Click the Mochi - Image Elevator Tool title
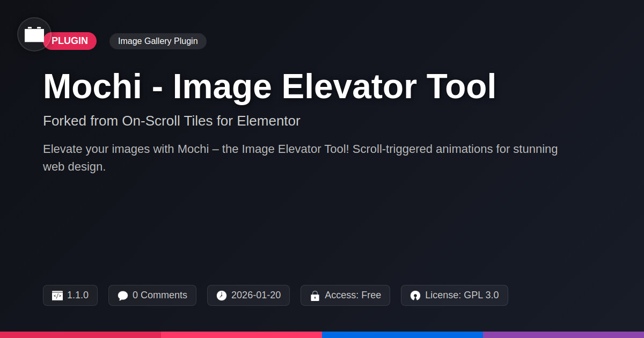This screenshot has height=338, width=644. [x=269, y=86]
